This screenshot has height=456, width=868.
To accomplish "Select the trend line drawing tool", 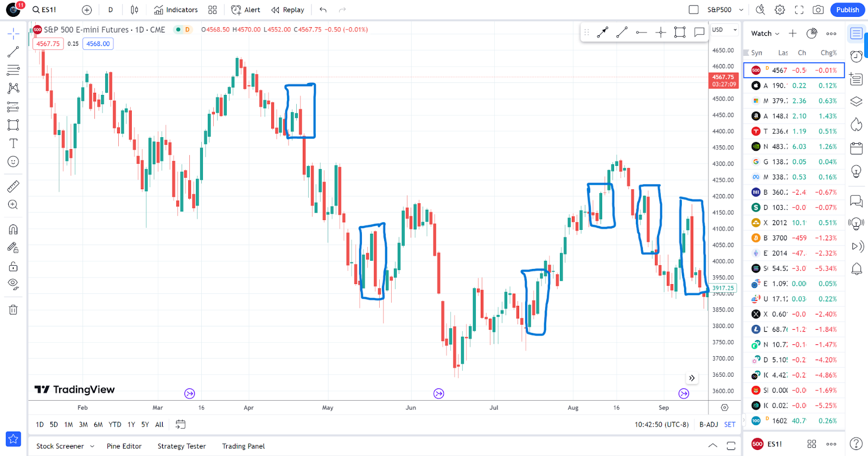I will 13,52.
